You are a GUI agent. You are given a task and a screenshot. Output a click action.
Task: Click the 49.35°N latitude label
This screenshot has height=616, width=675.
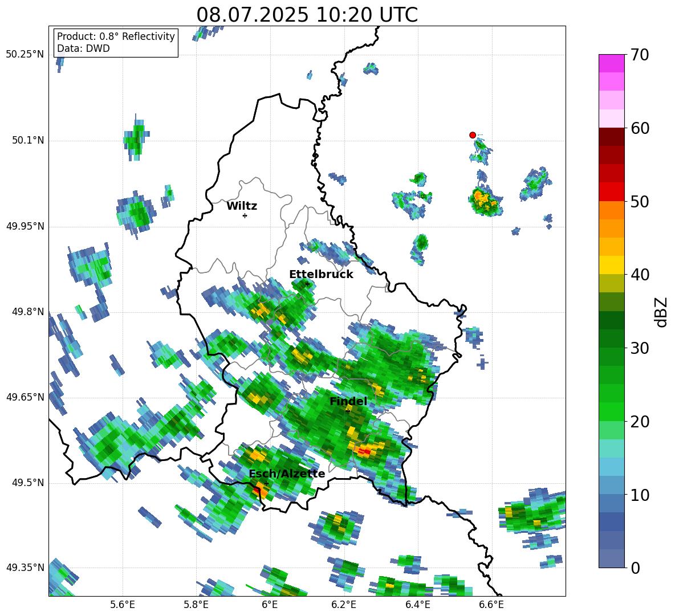click(25, 568)
